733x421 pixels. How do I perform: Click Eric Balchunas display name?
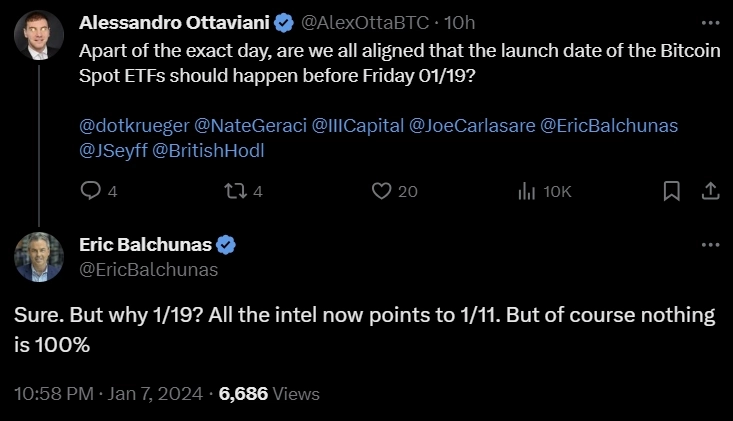click(145, 245)
